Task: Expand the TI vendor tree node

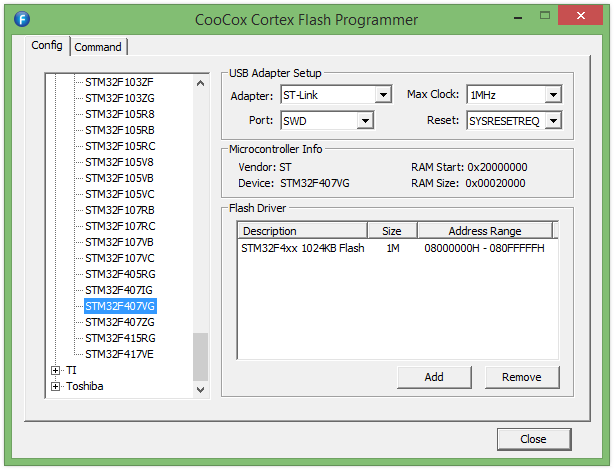Action: tap(55, 370)
